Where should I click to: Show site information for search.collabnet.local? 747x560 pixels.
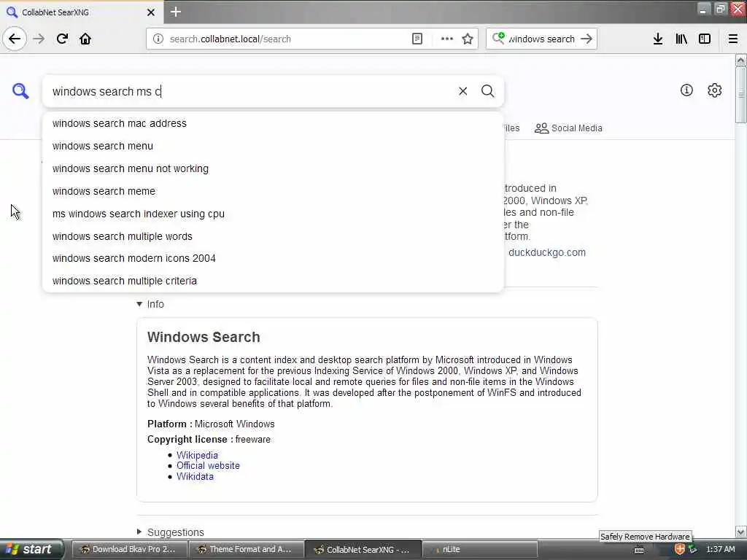(158, 39)
